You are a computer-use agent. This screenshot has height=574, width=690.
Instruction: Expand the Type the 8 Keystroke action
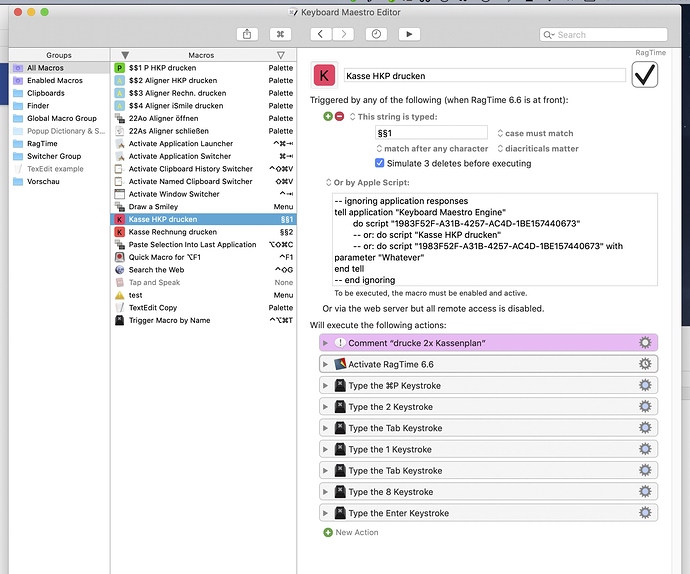click(325, 492)
